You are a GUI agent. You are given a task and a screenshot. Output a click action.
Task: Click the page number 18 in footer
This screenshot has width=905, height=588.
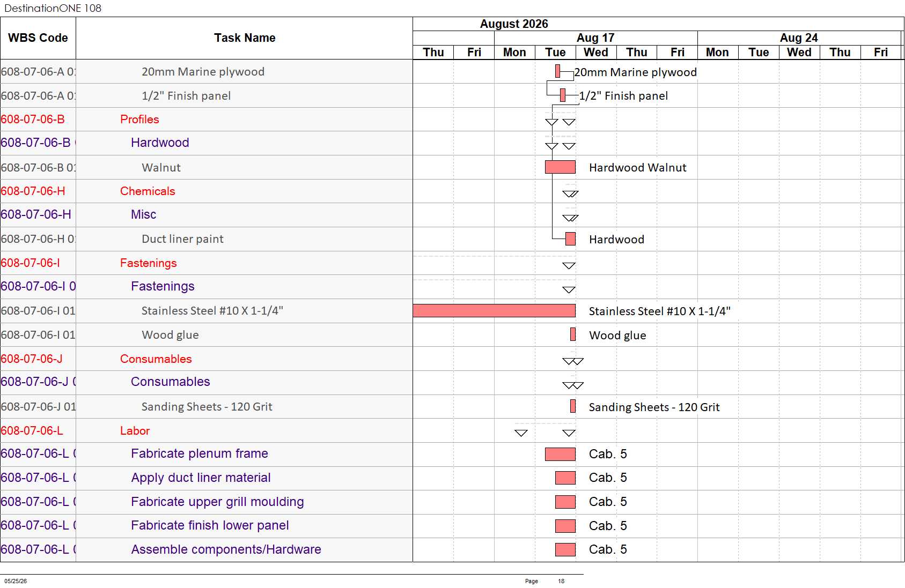[561, 581]
